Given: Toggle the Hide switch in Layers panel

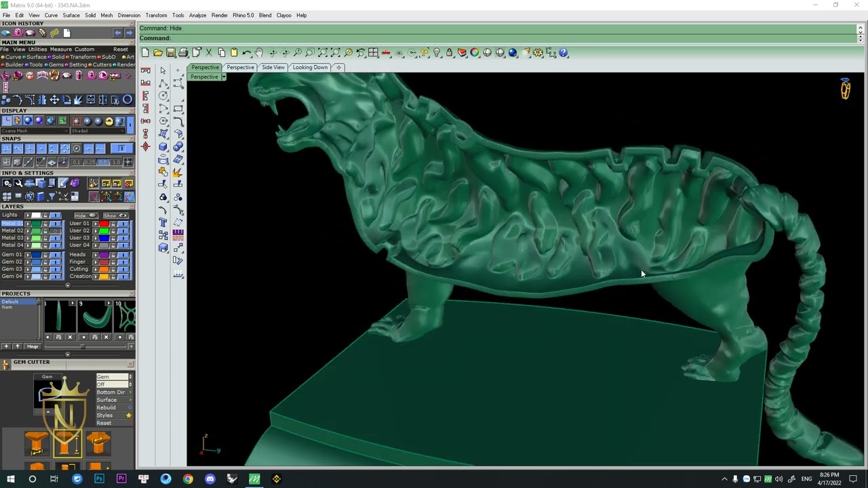Looking at the screenshot, I should pos(86,215).
